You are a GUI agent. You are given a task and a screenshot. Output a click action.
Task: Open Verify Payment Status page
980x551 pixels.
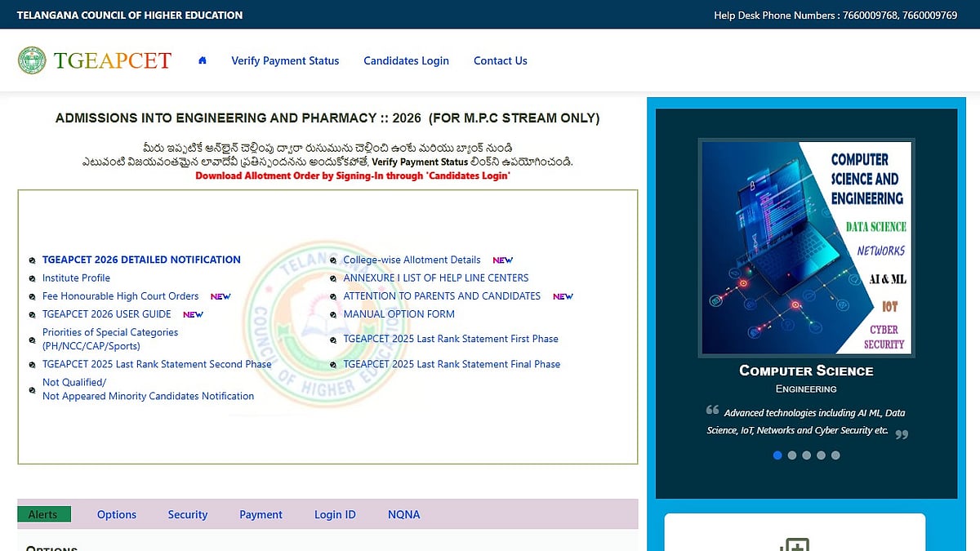[x=285, y=60]
